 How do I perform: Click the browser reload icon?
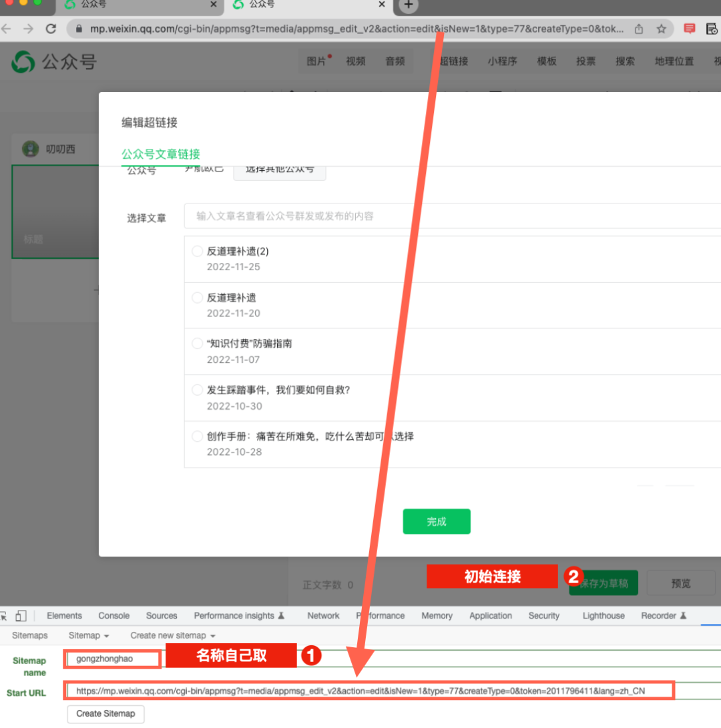(51, 29)
